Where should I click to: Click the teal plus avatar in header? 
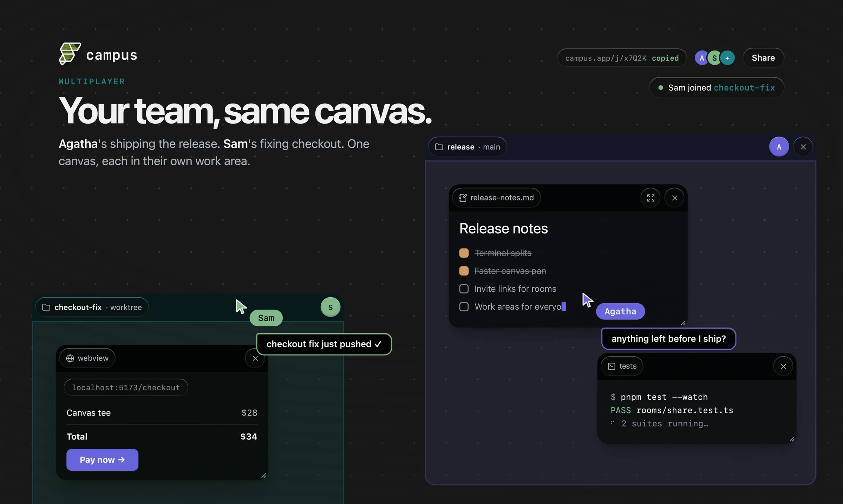pos(727,58)
